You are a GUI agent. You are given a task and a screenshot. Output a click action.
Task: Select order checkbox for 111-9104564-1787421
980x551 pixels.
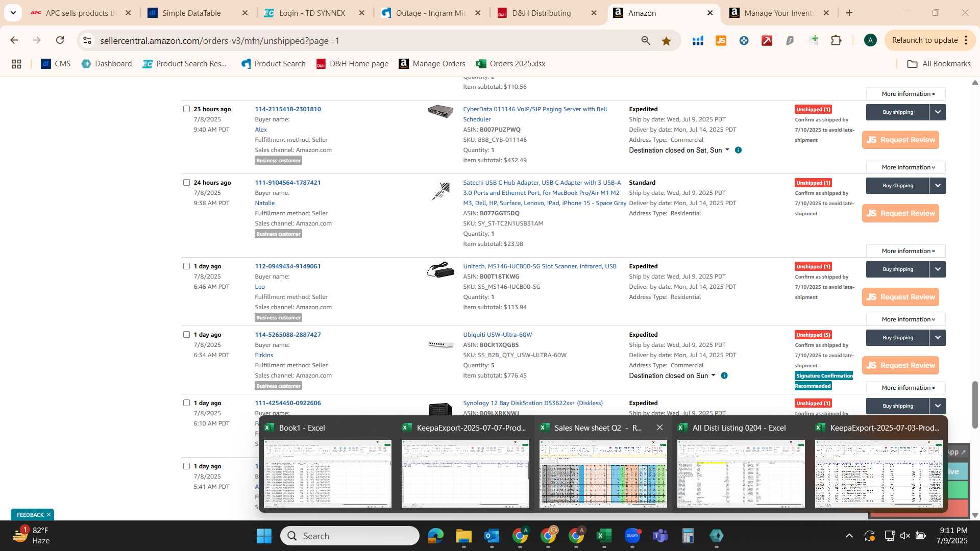tap(186, 182)
